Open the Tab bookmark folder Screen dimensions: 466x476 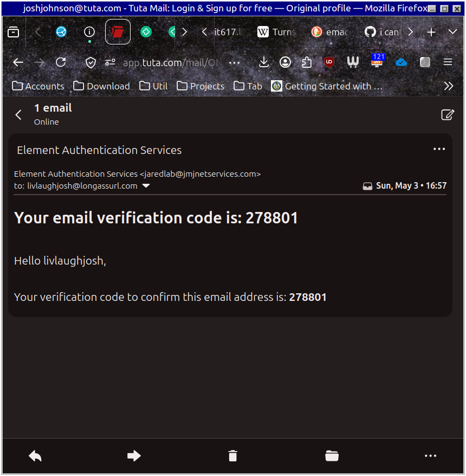(x=248, y=86)
